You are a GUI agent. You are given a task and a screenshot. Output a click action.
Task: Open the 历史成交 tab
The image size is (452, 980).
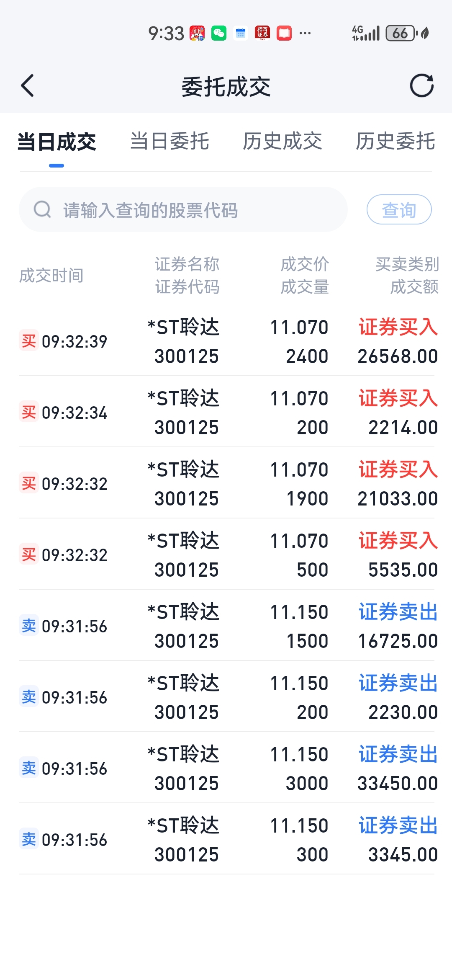tap(282, 141)
